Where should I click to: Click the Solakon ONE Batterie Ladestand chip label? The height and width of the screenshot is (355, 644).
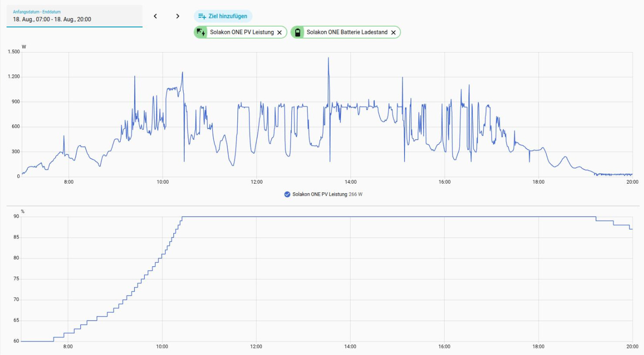click(x=347, y=32)
